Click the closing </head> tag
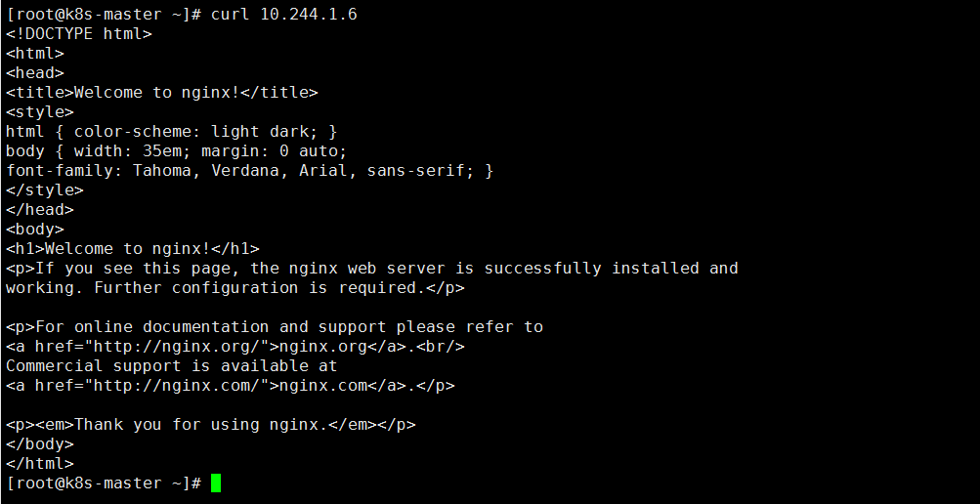The image size is (980, 504). click(x=39, y=209)
